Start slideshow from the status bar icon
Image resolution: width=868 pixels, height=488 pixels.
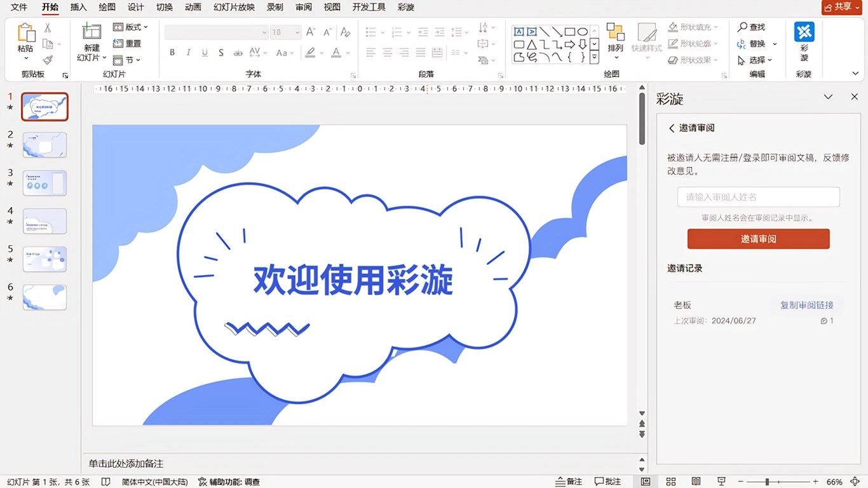pos(721,482)
